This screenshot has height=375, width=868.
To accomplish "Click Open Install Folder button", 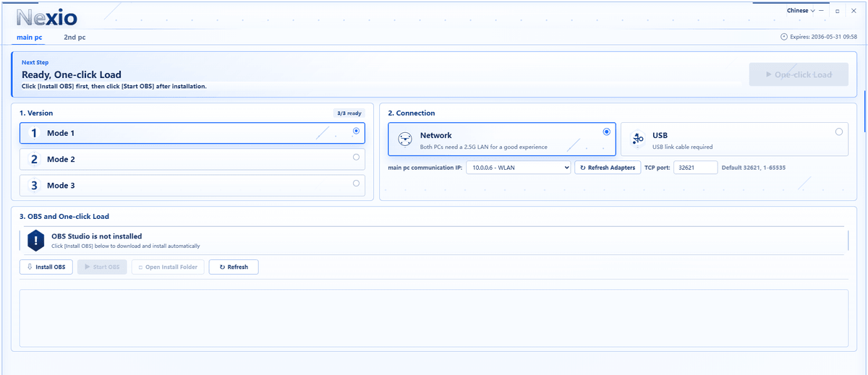I will [x=168, y=267].
